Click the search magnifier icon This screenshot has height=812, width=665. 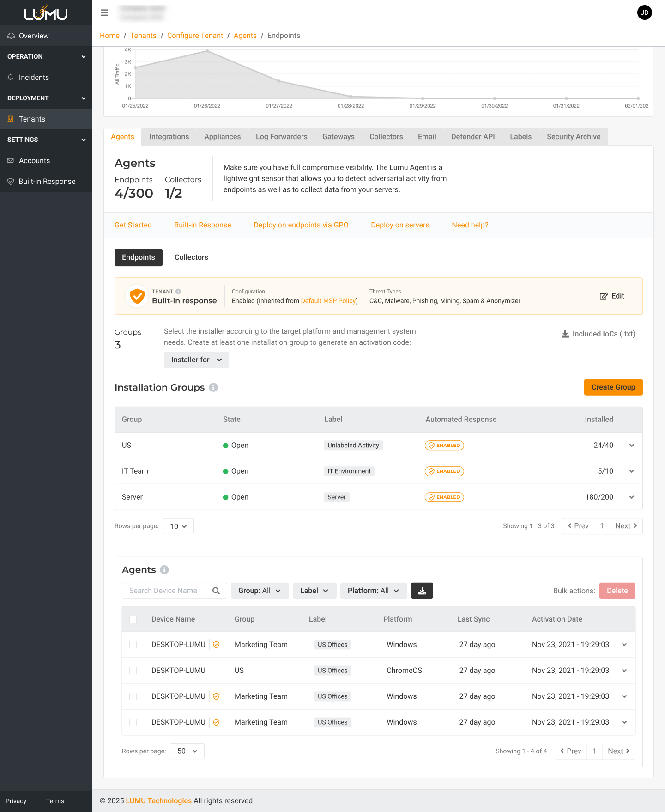click(x=216, y=591)
